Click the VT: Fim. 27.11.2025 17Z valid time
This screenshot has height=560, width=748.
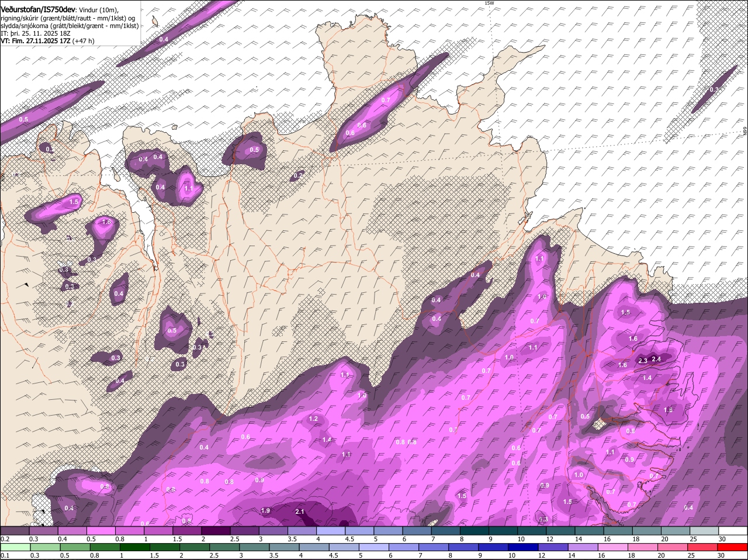36,41
